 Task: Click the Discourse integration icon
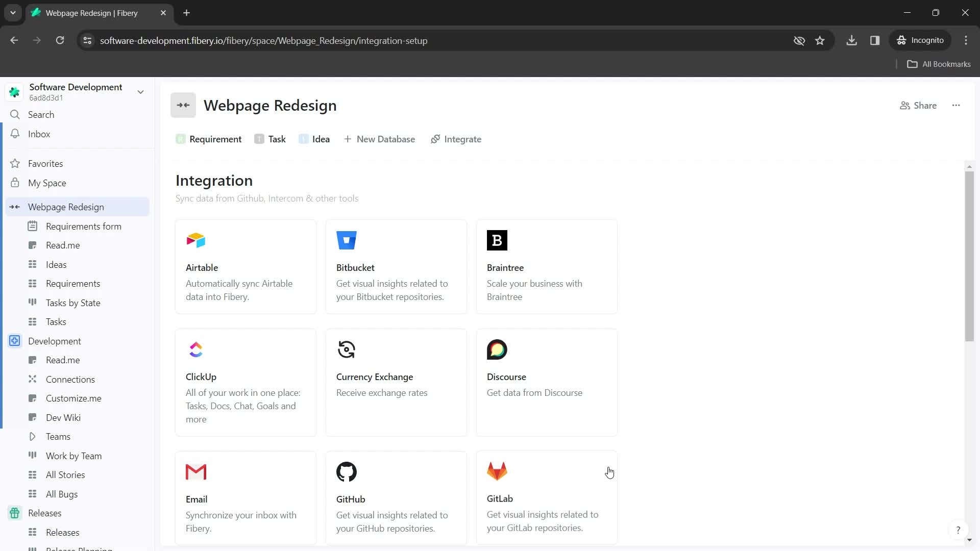[x=497, y=349]
